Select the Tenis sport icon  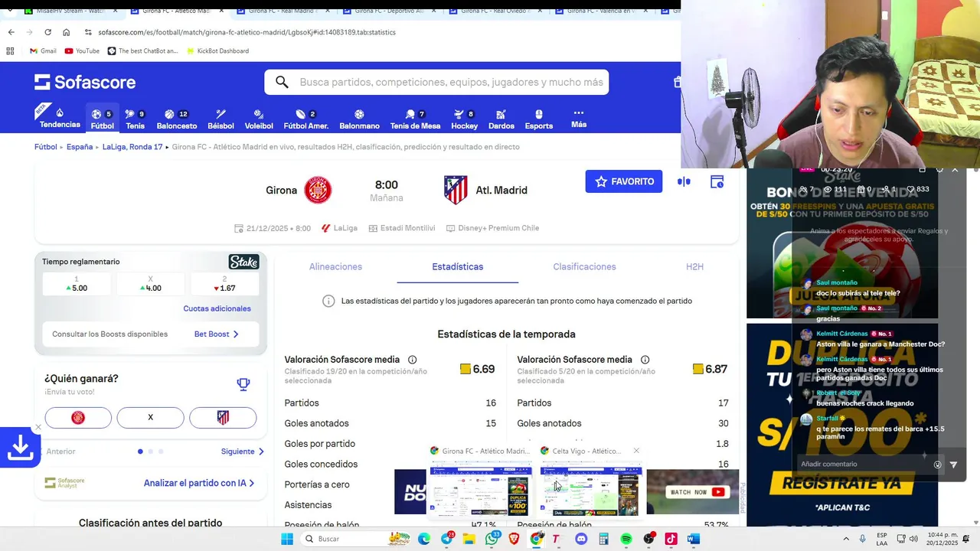[x=135, y=119]
